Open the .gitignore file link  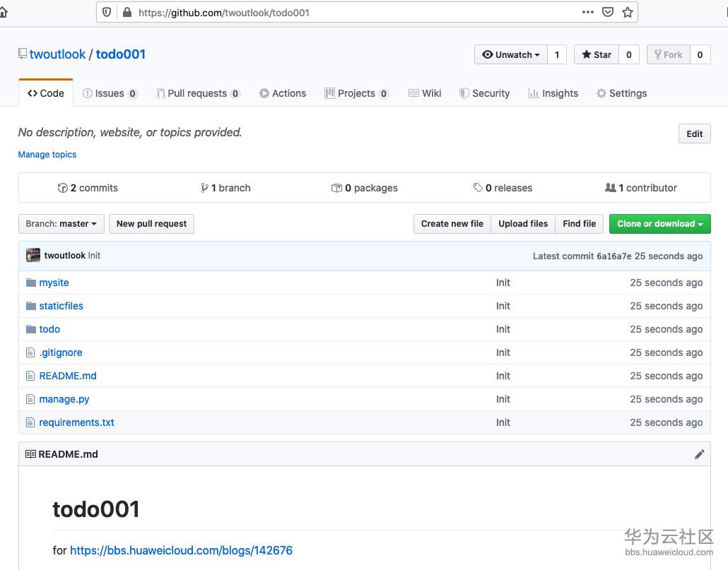point(61,352)
